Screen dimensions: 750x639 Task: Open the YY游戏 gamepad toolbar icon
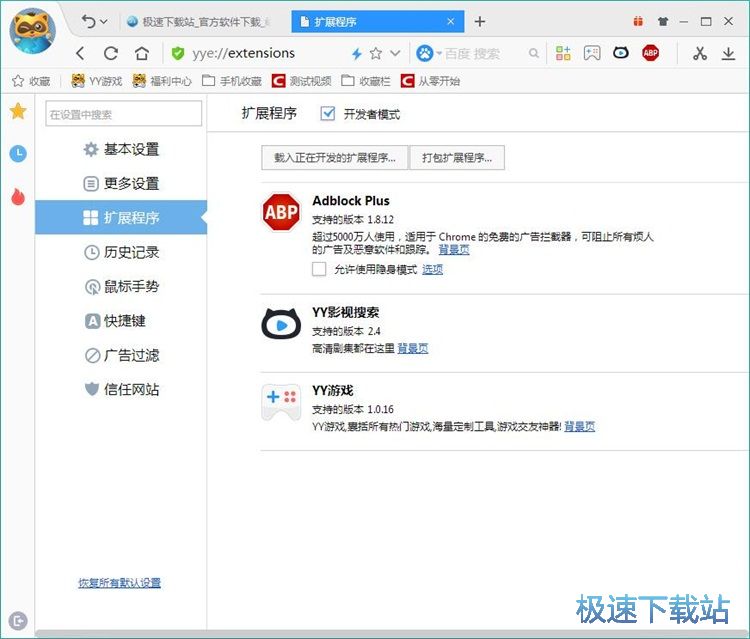592,53
